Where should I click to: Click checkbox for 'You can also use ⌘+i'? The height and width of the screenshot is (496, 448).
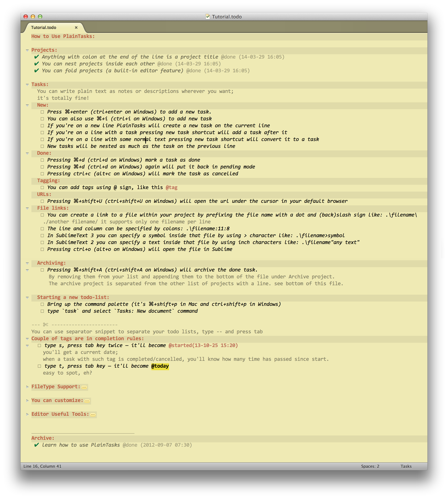(x=42, y=119)
